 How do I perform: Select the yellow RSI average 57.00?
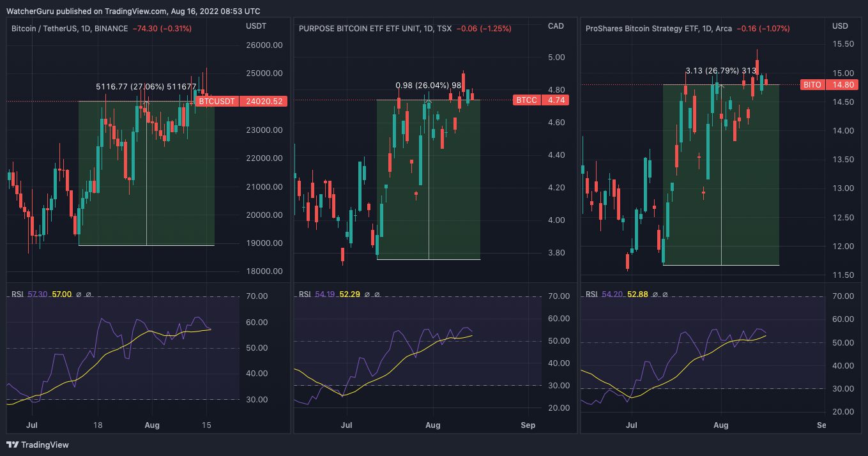[61, 294]
